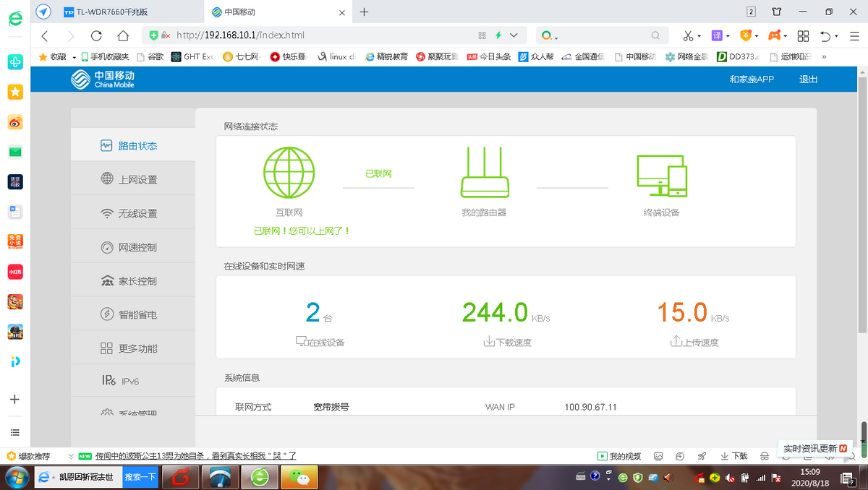Open the 更多功能 grid icon

point(107,348)
